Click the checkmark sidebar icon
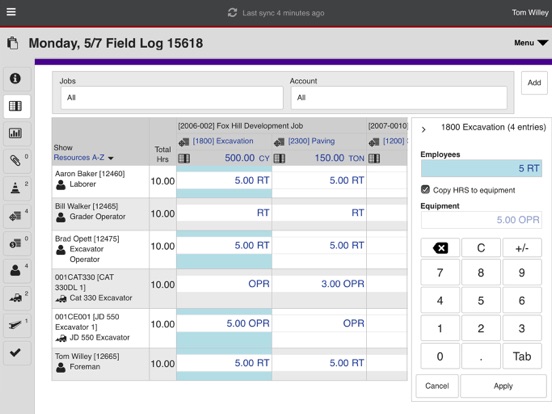This screenshot has height=414, width=552. click(15, 352)
